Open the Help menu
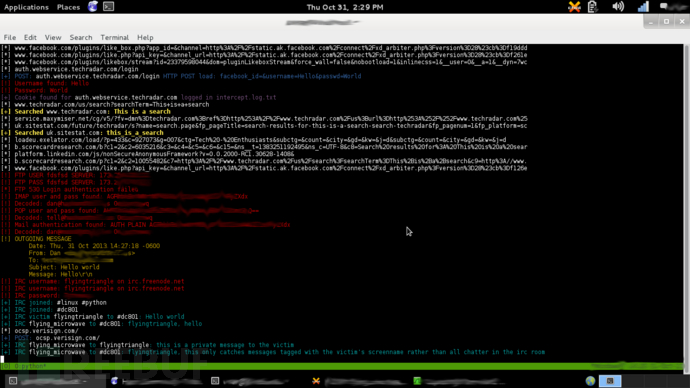This screenshot has height=388, width=690. (145, 37)
